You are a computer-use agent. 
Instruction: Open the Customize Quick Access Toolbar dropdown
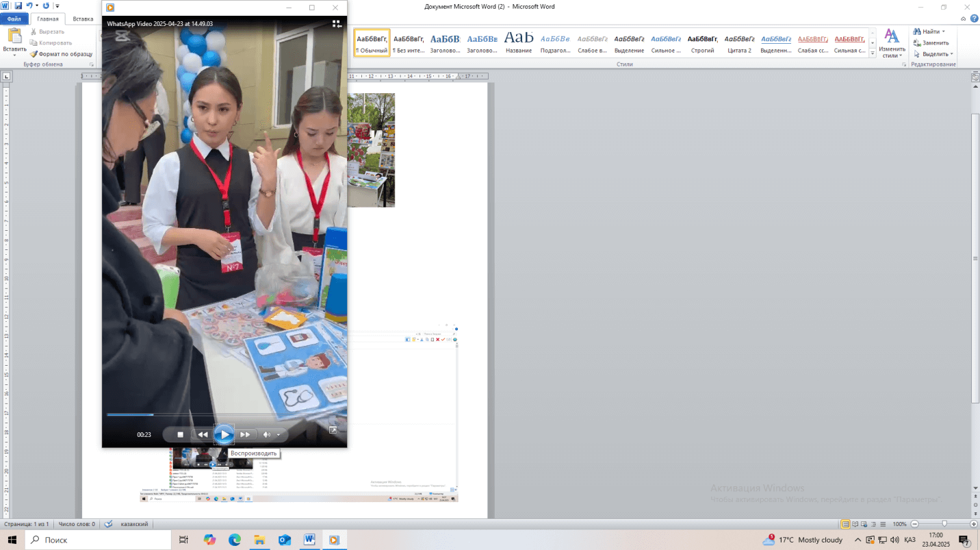click(57, 6)
